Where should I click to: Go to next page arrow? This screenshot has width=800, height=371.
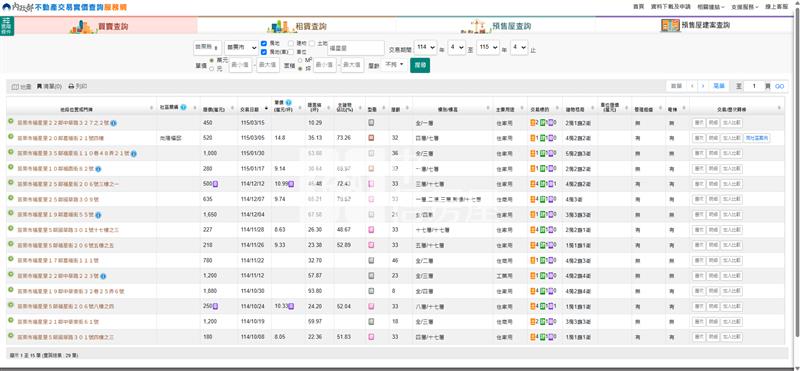(x=704, y=86)
